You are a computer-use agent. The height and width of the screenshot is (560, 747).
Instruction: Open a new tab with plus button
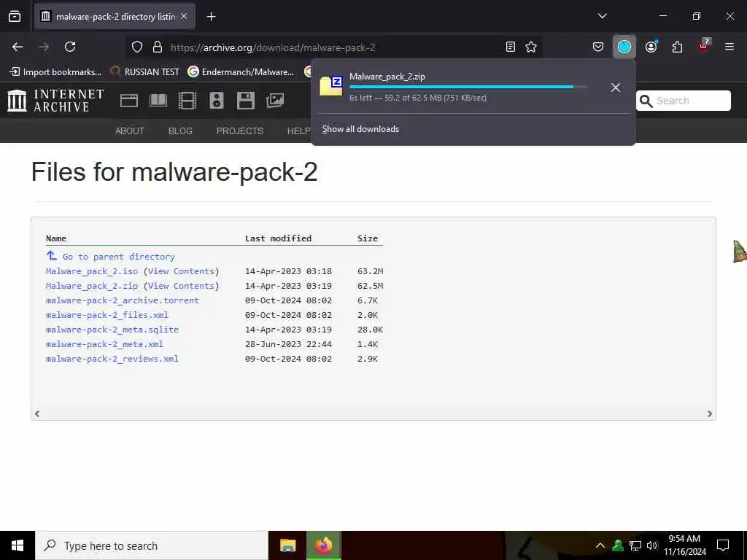point(211,17)
